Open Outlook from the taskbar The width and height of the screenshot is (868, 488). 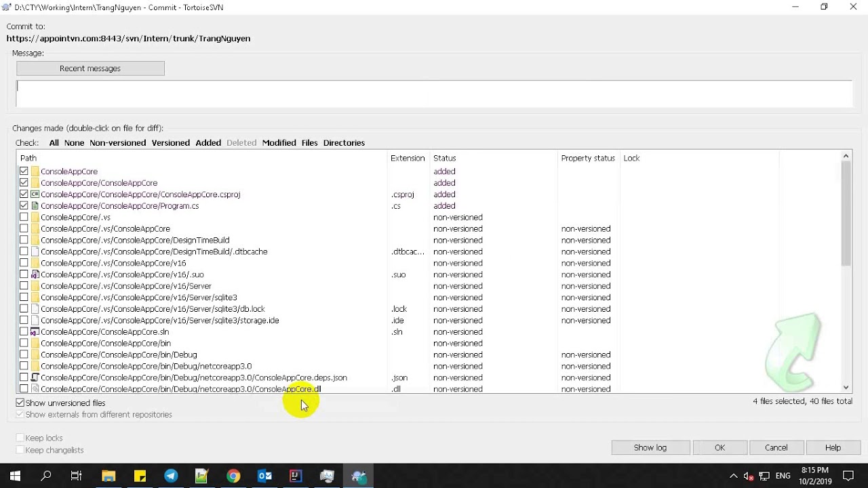[264, 476]
